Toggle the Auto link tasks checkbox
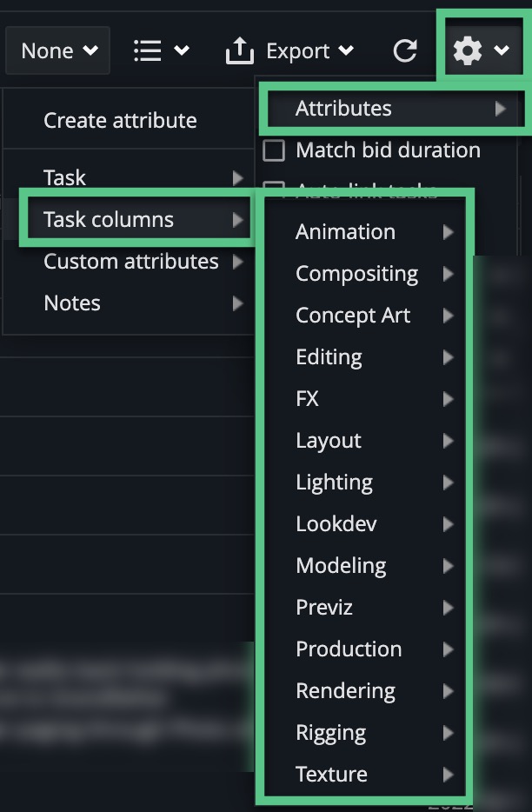The image size is (532, 812). point(274,186)
